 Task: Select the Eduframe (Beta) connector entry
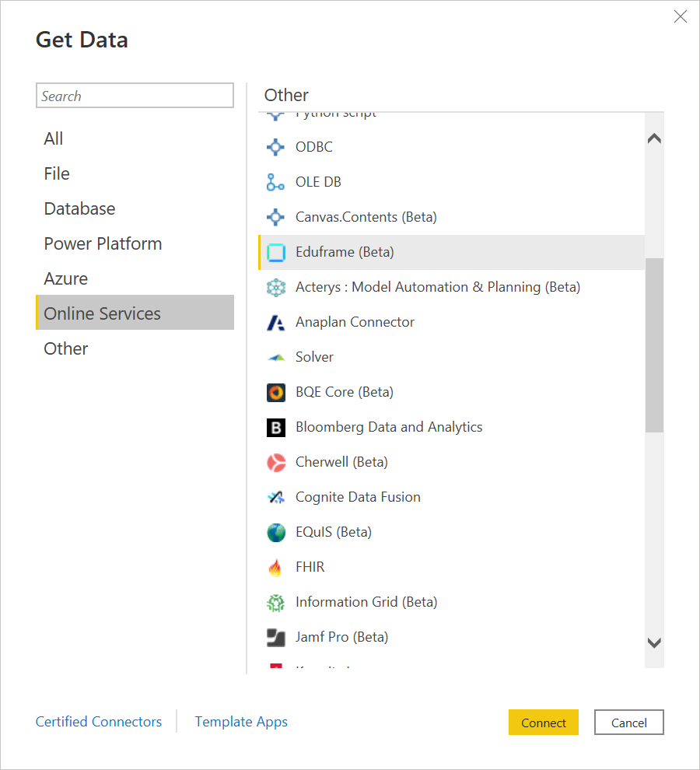tap(345, 252)
